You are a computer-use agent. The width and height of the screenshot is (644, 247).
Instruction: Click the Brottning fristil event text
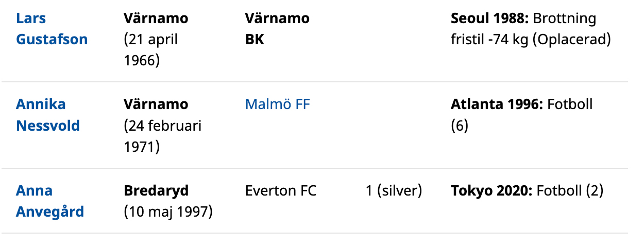coord(564,19)
